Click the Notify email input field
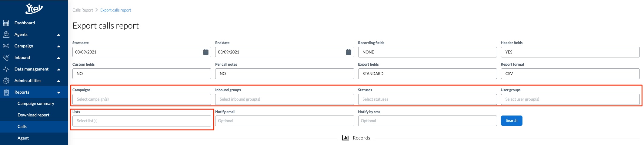644x145 pixels. click(285, 121)
